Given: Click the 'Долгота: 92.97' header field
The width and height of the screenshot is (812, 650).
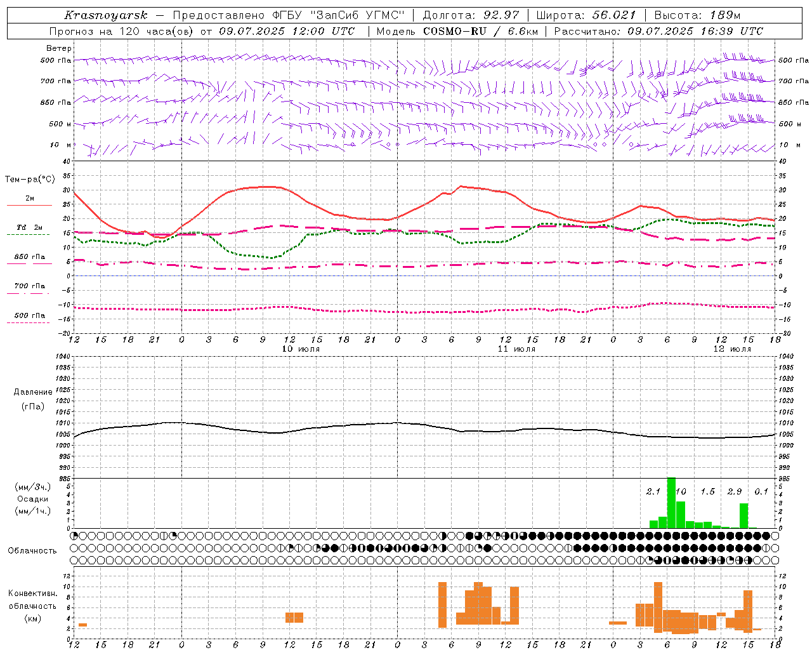Looking at the screenshot, I should coord(471,15).
